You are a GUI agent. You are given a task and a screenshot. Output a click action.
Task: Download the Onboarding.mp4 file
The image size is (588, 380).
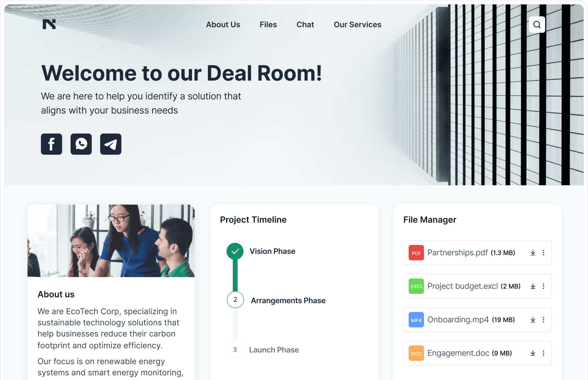533,319
